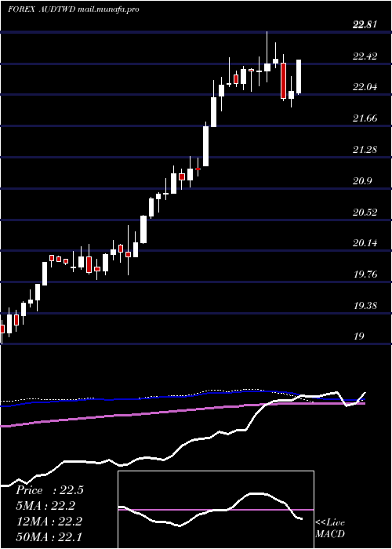Click the 19 price axis label
Image resolution: width=392 pixels, height=549 pixels.
click(359, 336)
